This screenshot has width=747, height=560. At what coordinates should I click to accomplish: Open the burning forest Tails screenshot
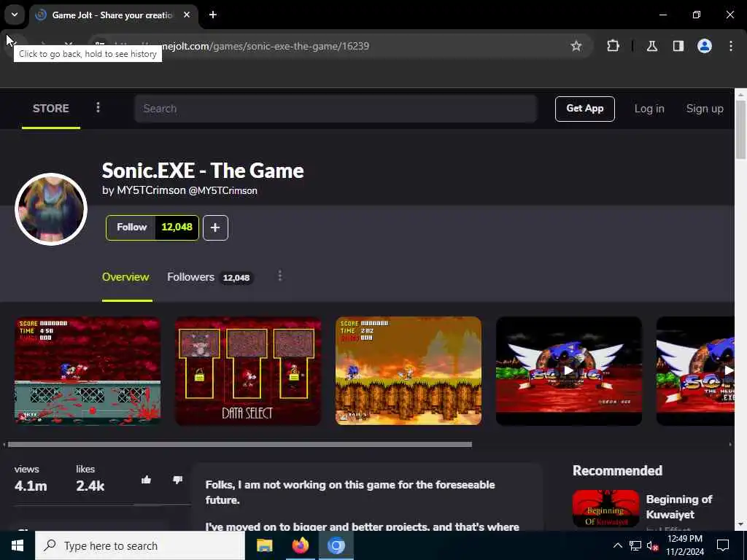point(409,371)
